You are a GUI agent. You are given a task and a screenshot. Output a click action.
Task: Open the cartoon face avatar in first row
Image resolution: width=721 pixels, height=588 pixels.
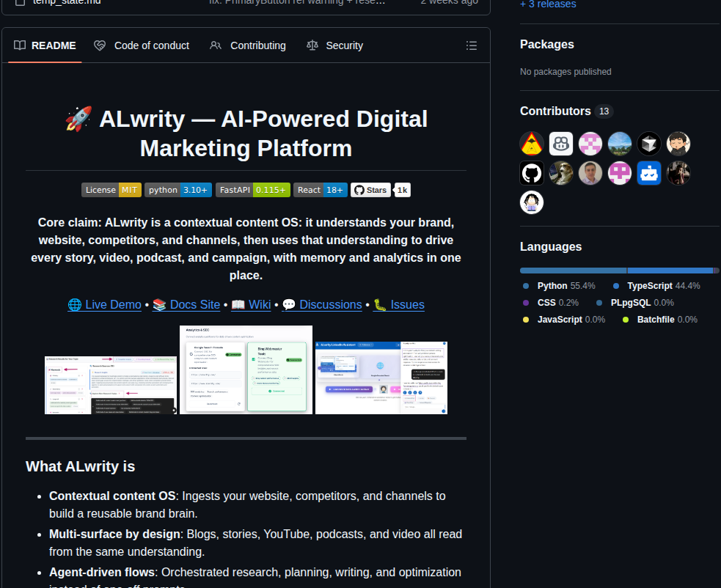coord(678,144)
